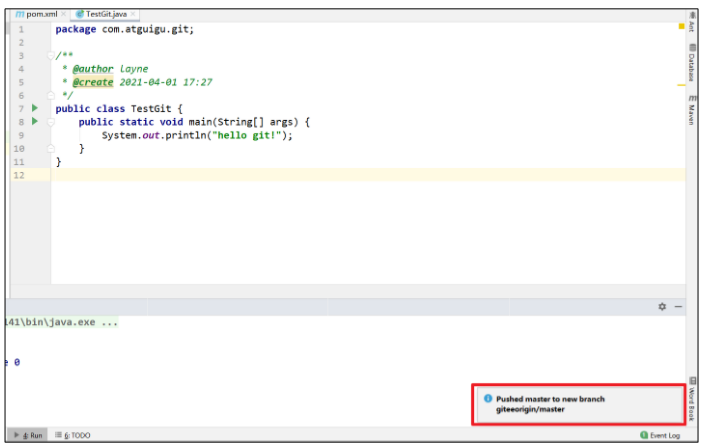704x445 pixels.
Task: Collapse the main method body
Action: [x=51, y=122]
